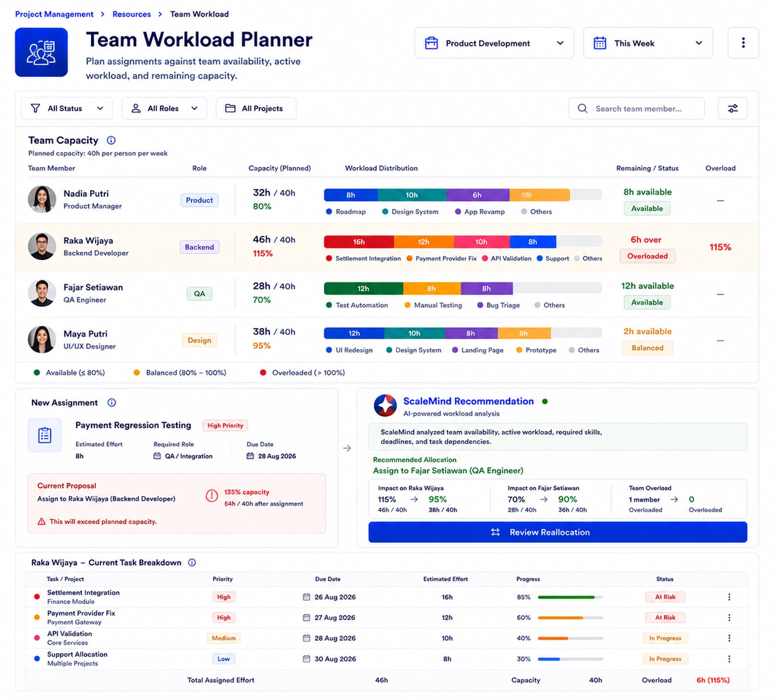Screen dimensions: 775x700
Task: Open row menu for Support Allocation task
Action: (729, 659)
